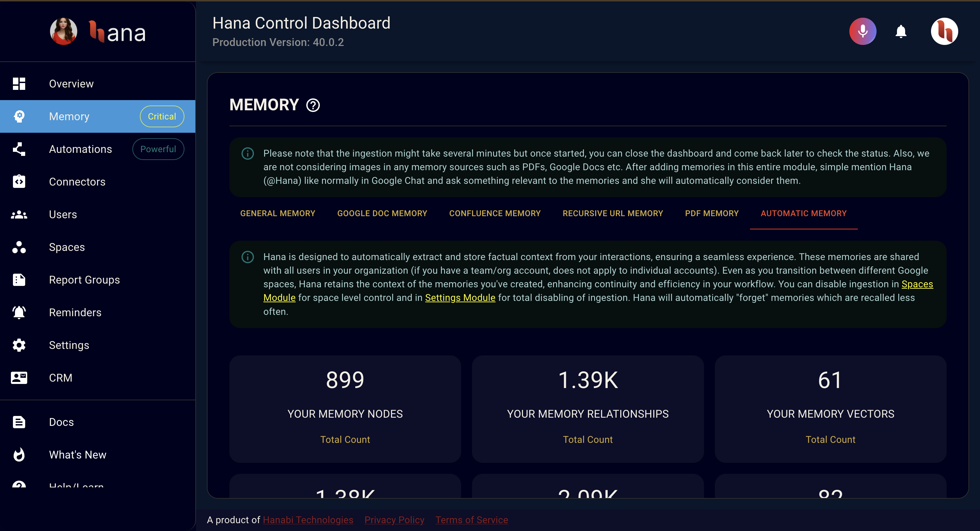Viewport: 980px width, 531px height.
Task: Click the CRM contact card icon
Action: [x=19, y=378]
